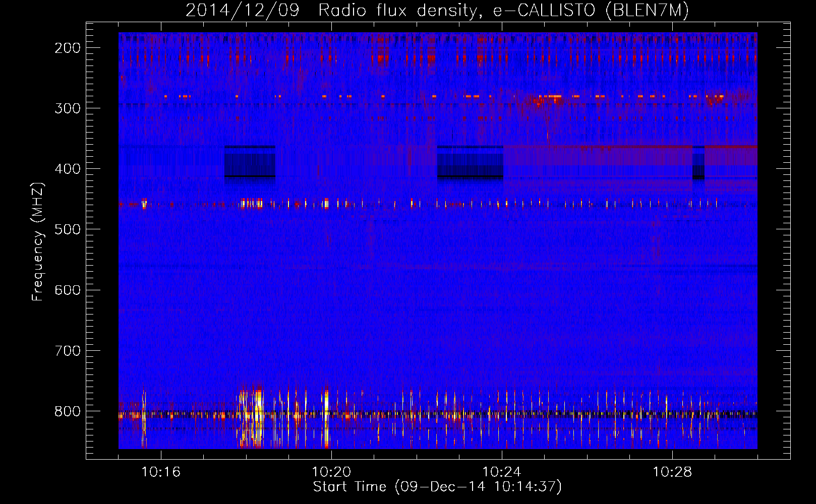
Task: Click the dark block near 400 MHz before 10:18
Action: [250, 162]
